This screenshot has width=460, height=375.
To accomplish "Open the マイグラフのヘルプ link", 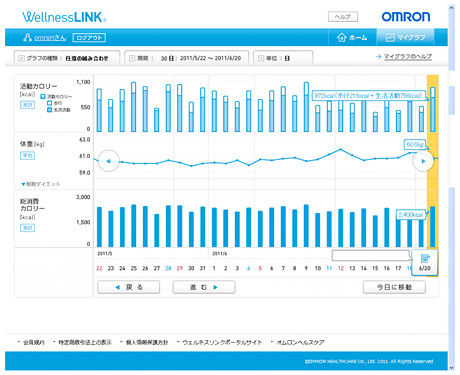I will pyautogui.click(x=407, y=57).
